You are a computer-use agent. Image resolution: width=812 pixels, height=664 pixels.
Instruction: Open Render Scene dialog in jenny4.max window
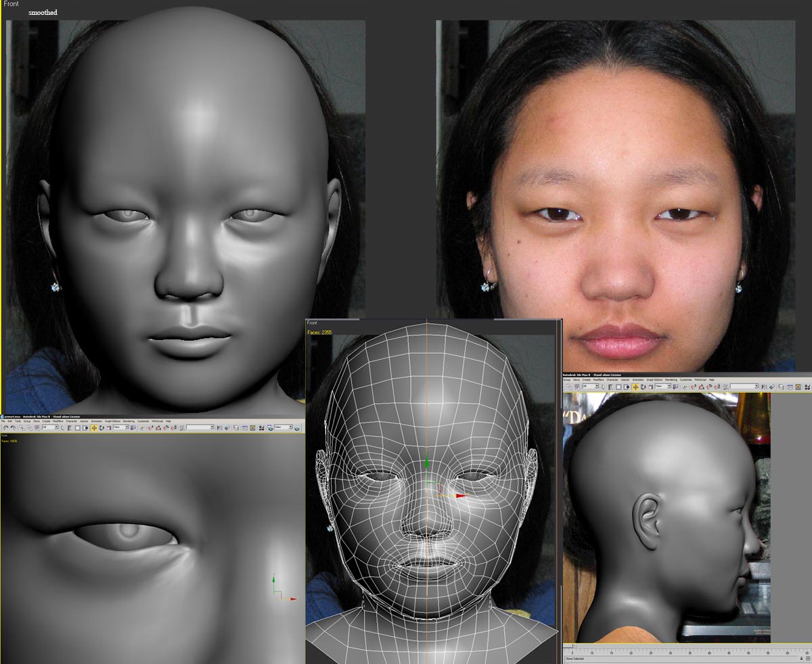(270, 428)
